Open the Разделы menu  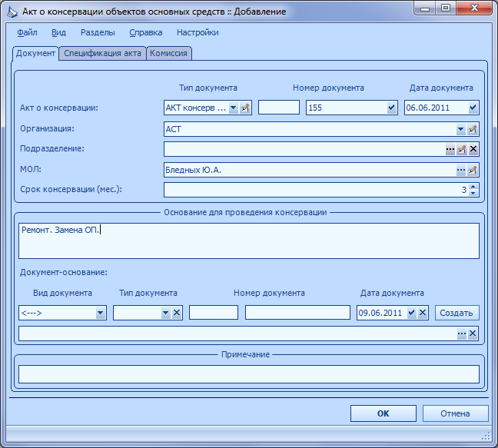(98, 32)
